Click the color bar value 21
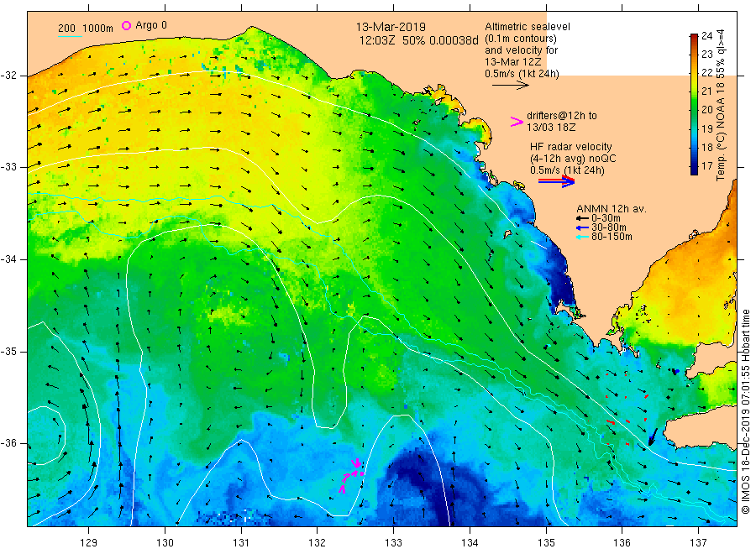Viewport: 756px width, 554px height. coord(706,91)
